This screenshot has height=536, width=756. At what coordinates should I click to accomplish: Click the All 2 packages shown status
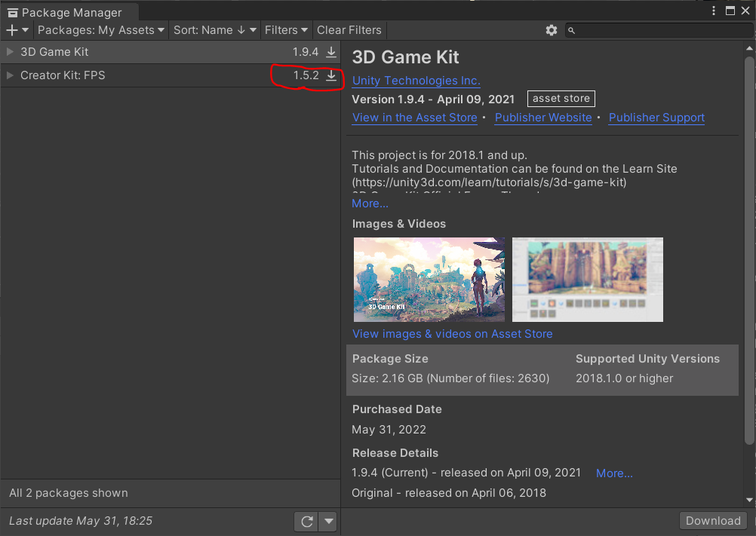pyautogui.click(x=69, y=493)
